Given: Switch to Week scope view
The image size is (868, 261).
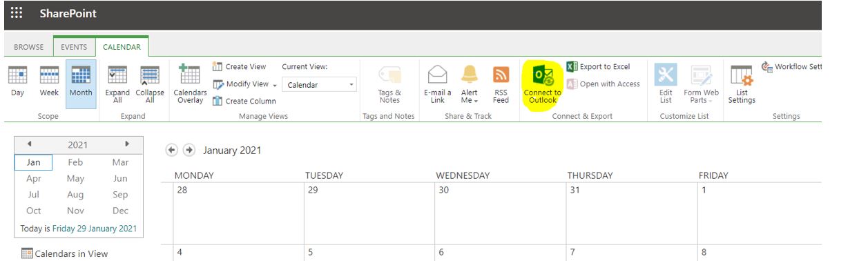Looking at the screenshot, I should [49, 83].
